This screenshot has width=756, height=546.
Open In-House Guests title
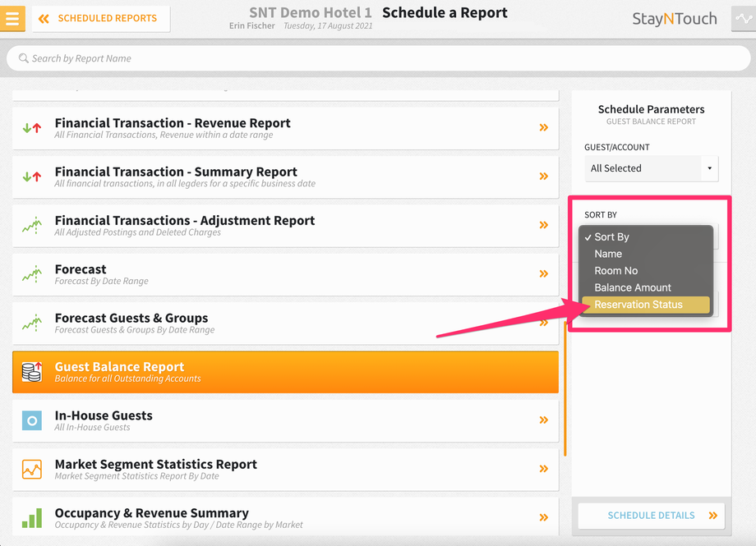pos(104,415)
